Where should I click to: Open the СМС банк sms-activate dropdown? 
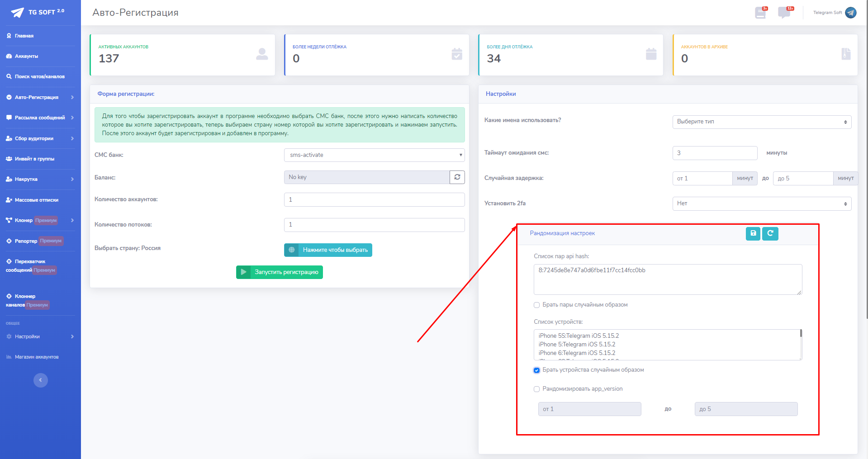(x=374, y=155)
